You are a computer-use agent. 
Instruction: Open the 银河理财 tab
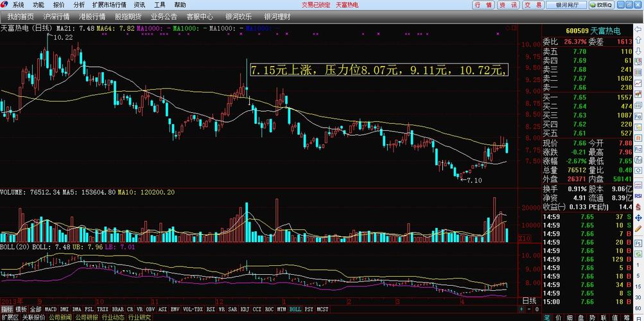coord(277,17)
